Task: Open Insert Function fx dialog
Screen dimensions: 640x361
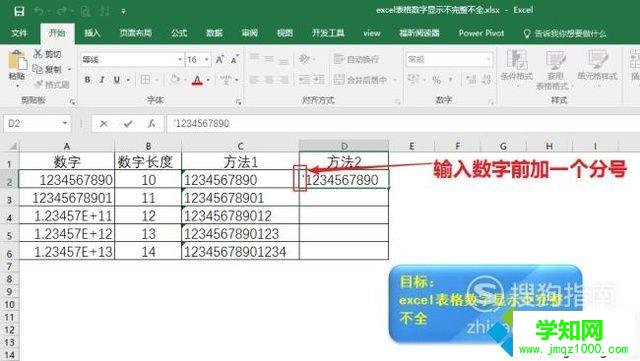Action: (x=151, y=123)
